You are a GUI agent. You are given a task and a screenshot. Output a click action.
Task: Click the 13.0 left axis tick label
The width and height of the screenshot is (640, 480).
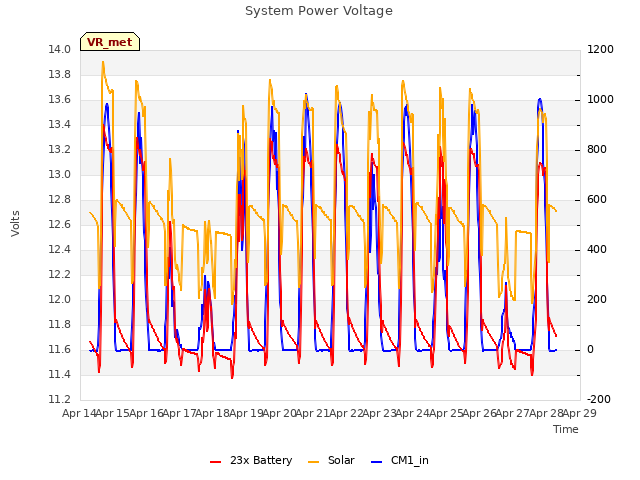point(60,175)
